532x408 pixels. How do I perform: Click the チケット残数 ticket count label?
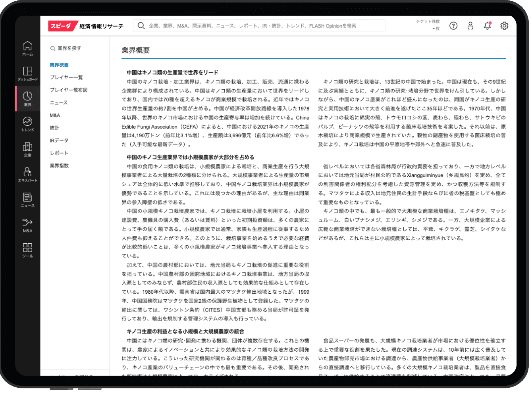click(x=428, y=21)
